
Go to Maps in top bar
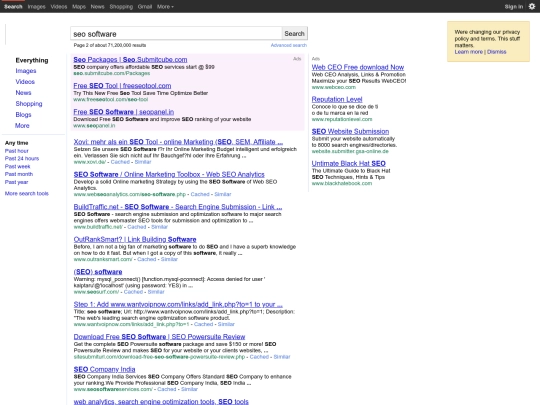pyautogui.click(x=79, y=7)
